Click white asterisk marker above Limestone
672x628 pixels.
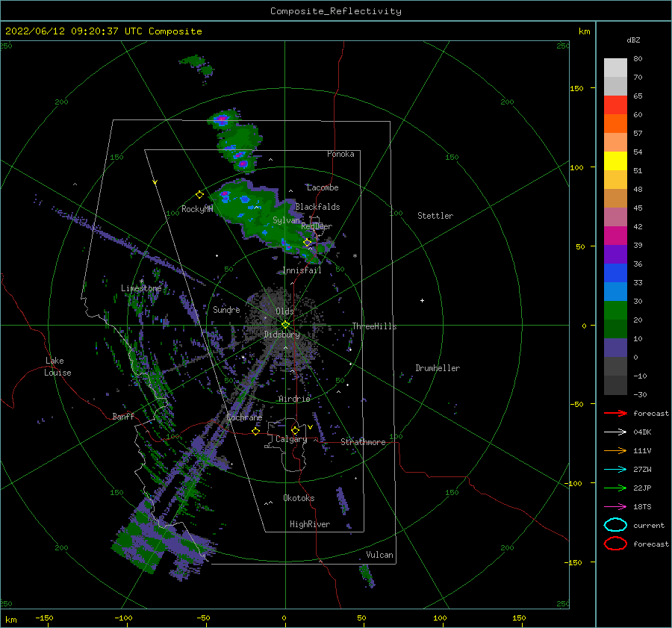click(141, 282)
